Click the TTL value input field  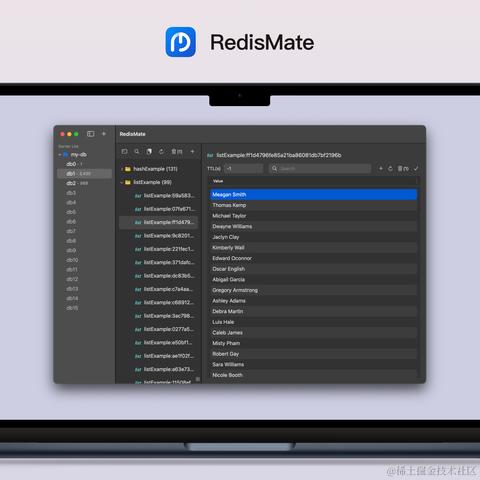(244, 168)
